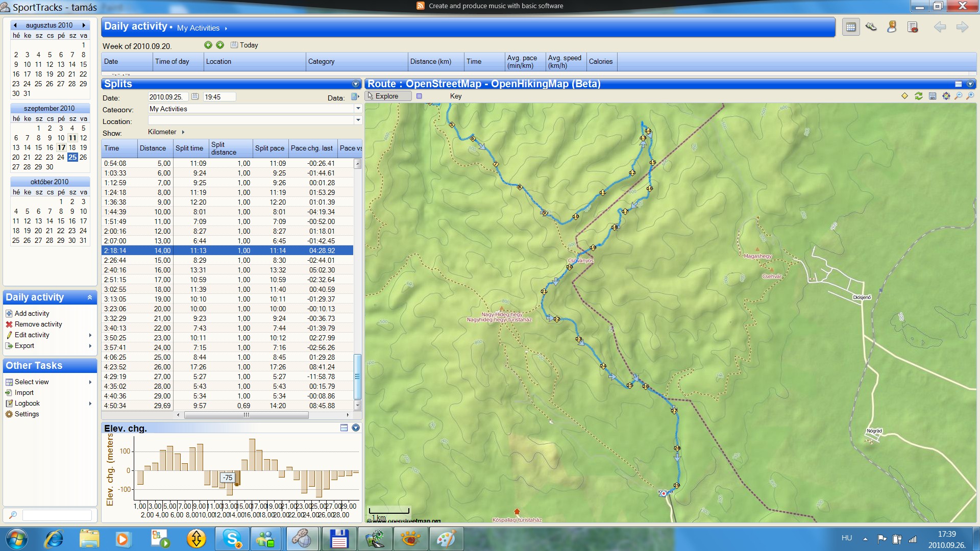Toggle the Key checkbox on the map
The image size is (980, 551).
pyautogui.click(x=419, y=96)
